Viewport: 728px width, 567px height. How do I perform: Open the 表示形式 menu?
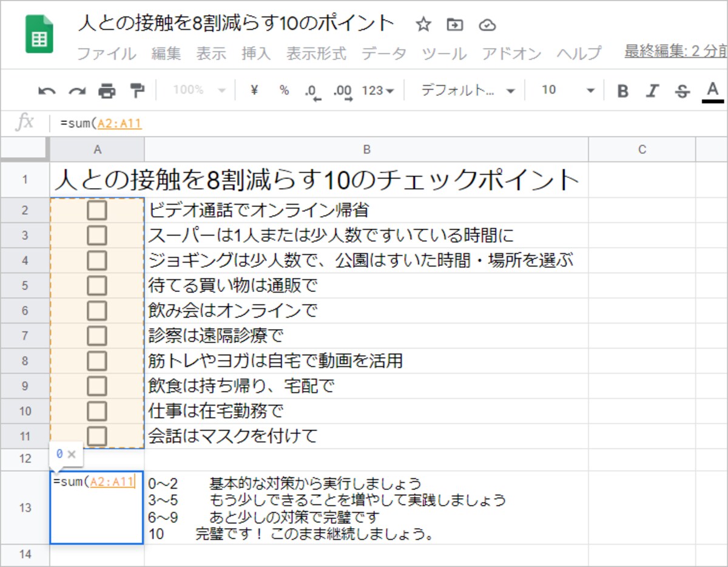click(x=316, y=53)
